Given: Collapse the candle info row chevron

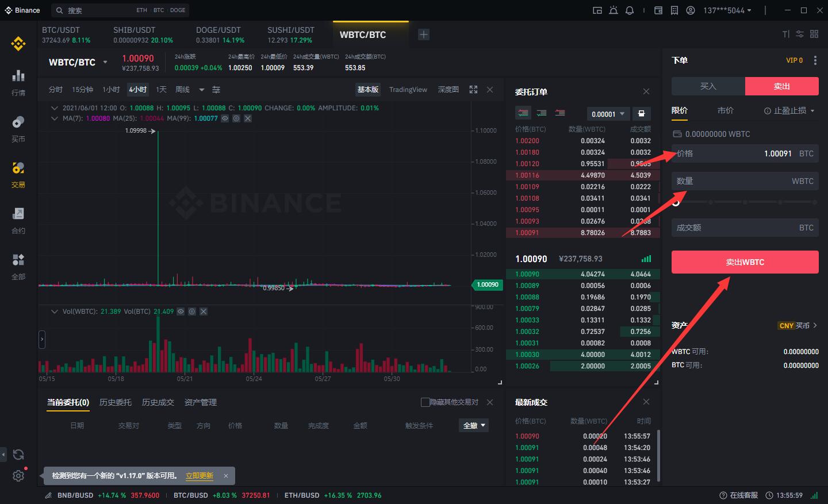Looking at the screenshot, I should pos(55,108).
